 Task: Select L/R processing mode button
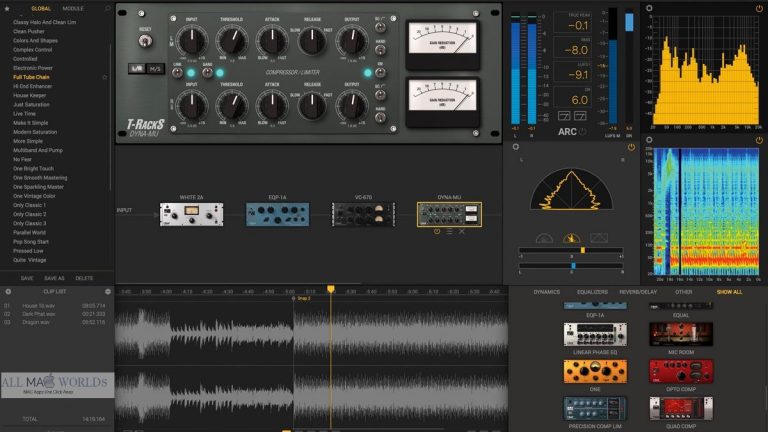point(137,69)
